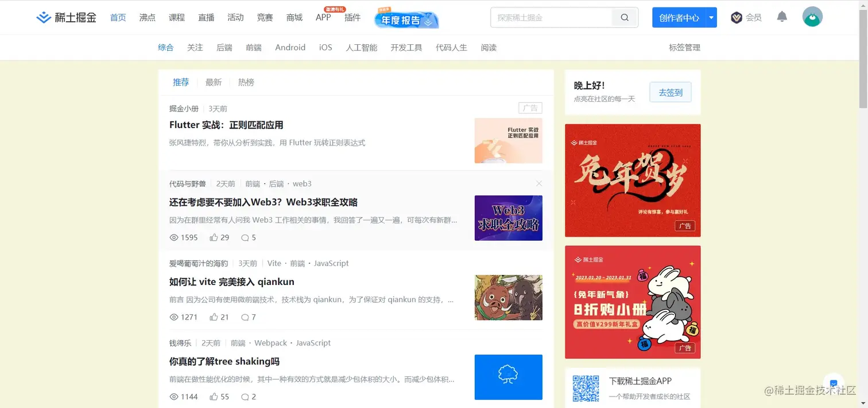Open the 插件 nav item
868x408 pixels.
tap(352, 17)
